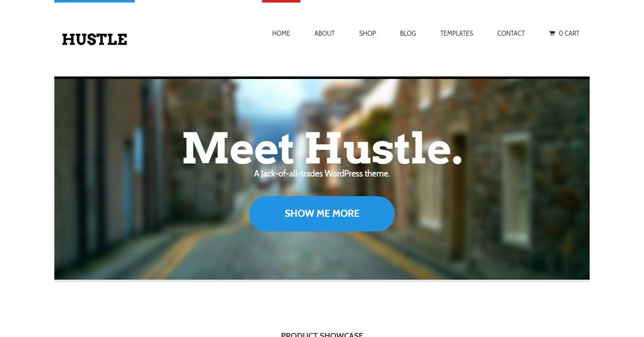Viewport: 644px width, 337px height.
Task: Expand the TEMPLATES menu item
Action: click(456, 33)
